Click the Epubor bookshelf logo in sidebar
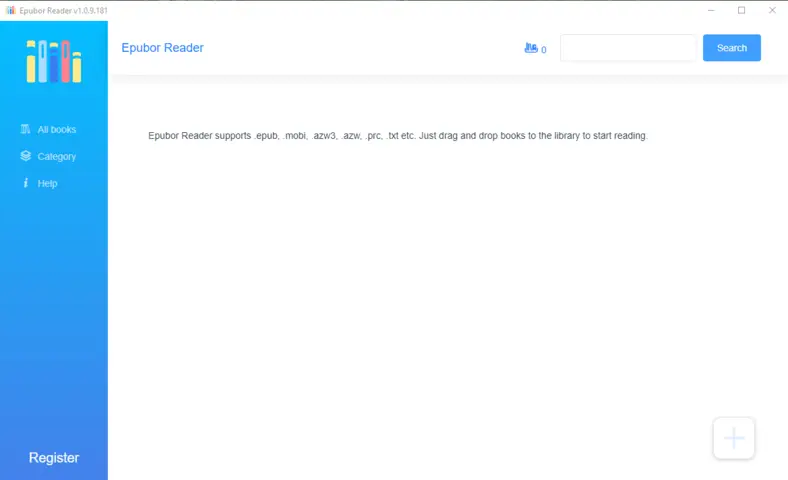This screenshot has height=480, width=788. click(54, 61)
